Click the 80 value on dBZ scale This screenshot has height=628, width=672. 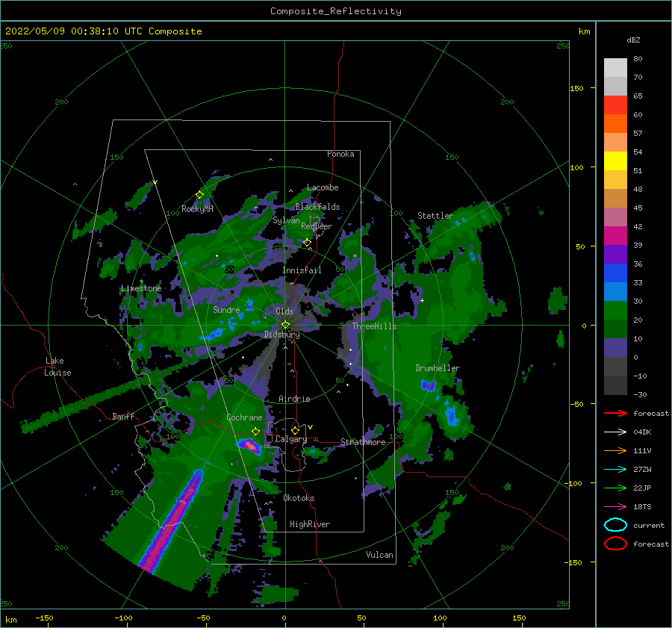[x=638, y=59]
